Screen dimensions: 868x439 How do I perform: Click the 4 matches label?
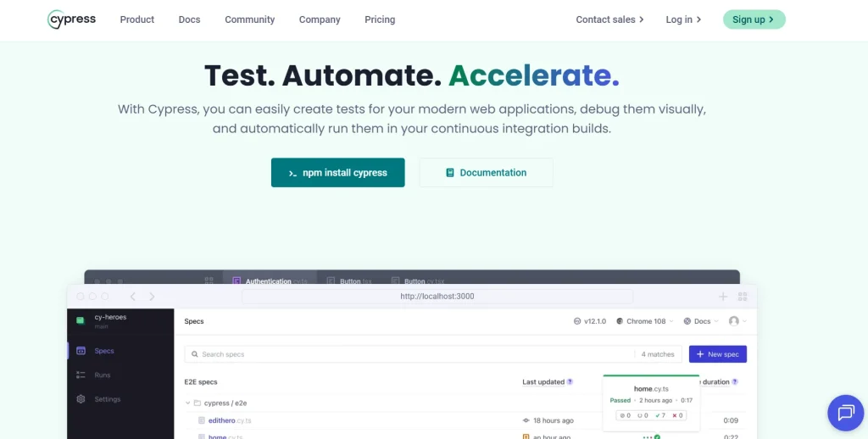pyautogui.click(x=658, y=354)
